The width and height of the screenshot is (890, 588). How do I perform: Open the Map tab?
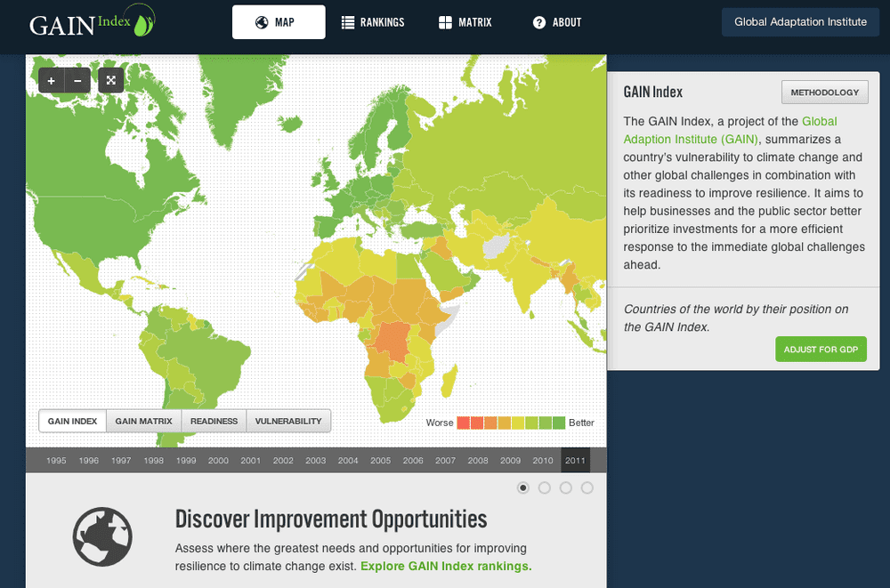click(279, 22)
